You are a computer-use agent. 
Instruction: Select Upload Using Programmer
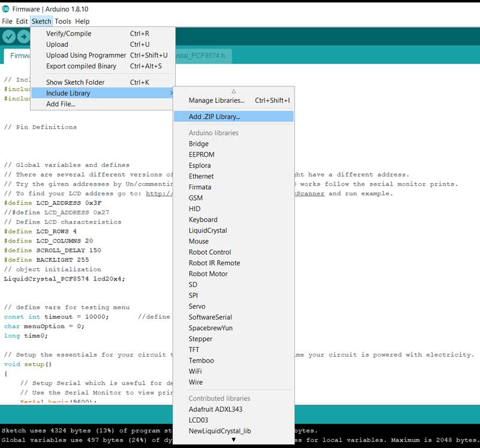click(103, 55)
